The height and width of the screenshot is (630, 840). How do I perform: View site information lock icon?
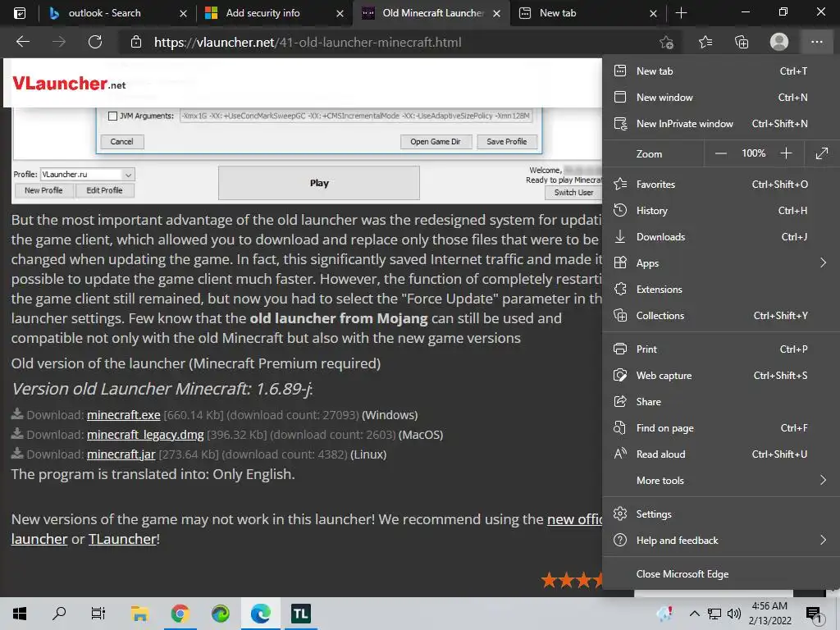[x=136, y=43]
